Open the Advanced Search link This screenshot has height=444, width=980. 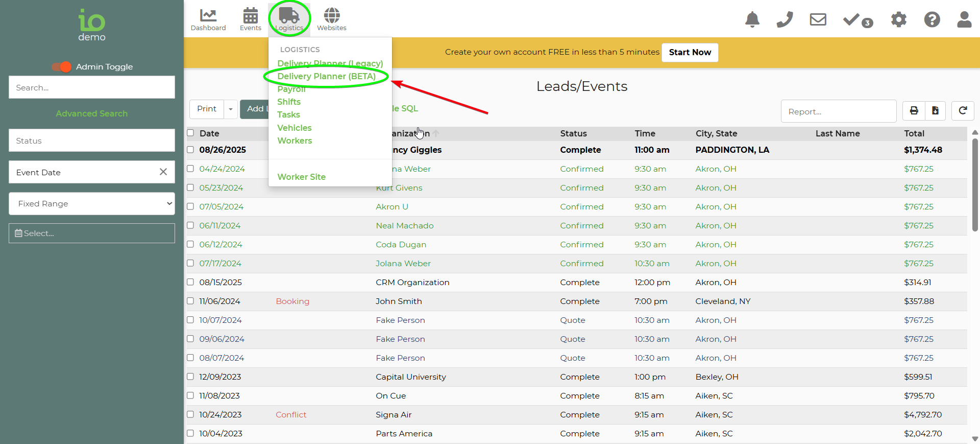pyautogui.click(x=92, y=113)
